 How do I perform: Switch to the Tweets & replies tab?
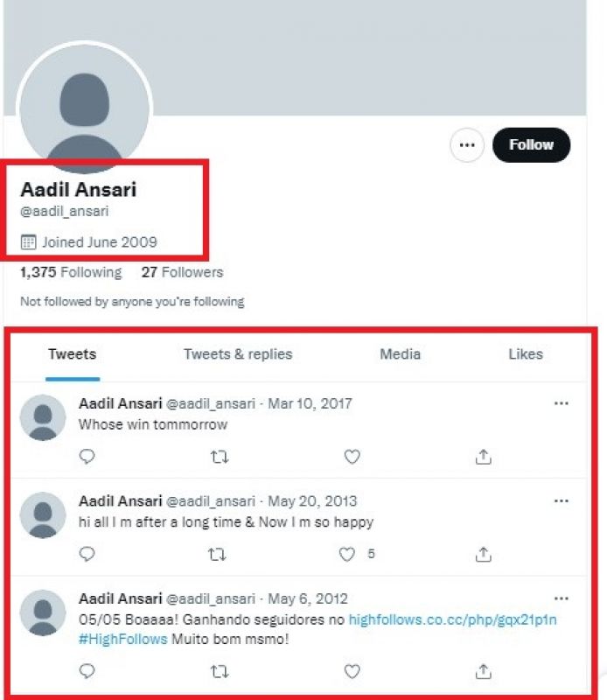pyautogui.click(x=236, y=354)
